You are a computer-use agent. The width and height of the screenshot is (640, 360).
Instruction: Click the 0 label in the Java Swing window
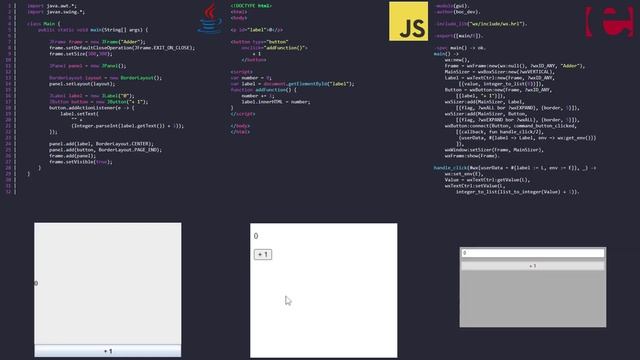coord(36,283)
